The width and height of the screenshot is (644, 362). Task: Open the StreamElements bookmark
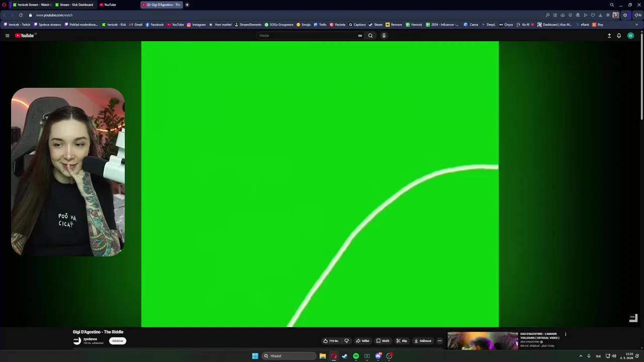(248, 25)
